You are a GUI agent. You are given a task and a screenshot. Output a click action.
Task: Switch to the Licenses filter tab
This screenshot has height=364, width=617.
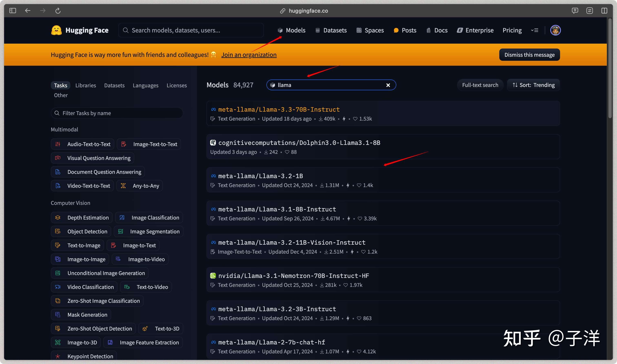point(176,85)
